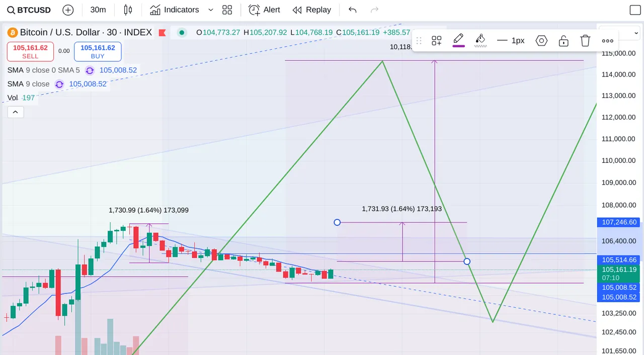Open the background fill bucket tool
This screenshot has height=355, width=644.
coord(480,40)
